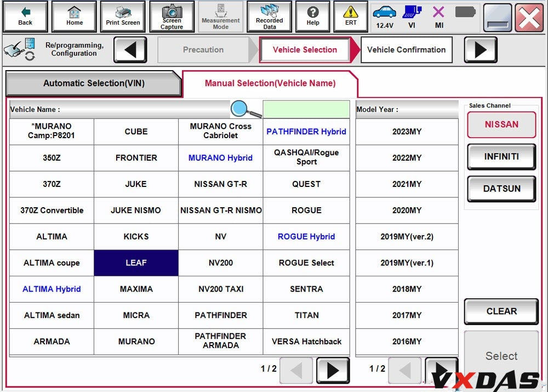This screenshot has width=548, height=392.
Task: Click the MI status icon
Action: [438, 16]
